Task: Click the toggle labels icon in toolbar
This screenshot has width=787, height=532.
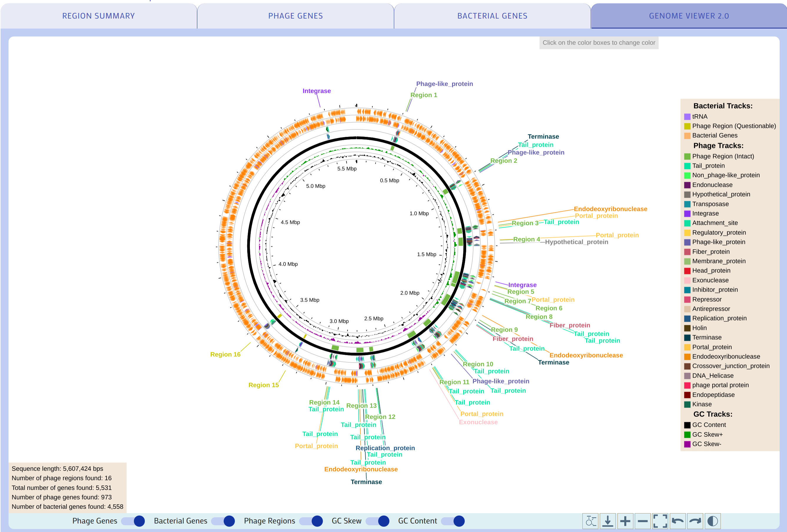Action: (x=590, y=521)
